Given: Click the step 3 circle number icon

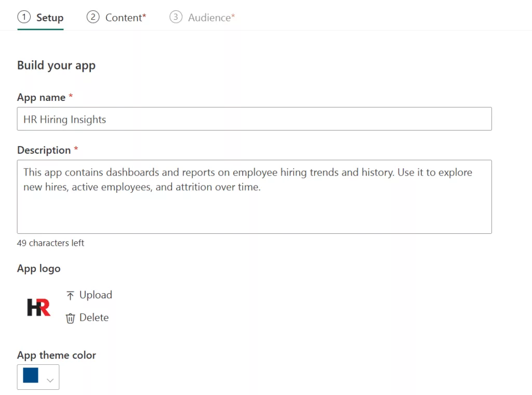Looking at the screenshot, I should [x=176, y=17].
